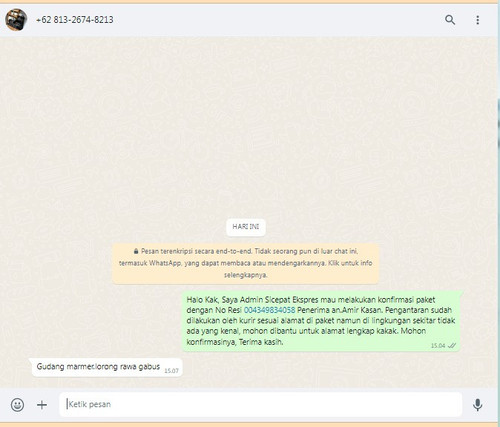Click the 15.04 sent message timestamp

pos(438,346)
